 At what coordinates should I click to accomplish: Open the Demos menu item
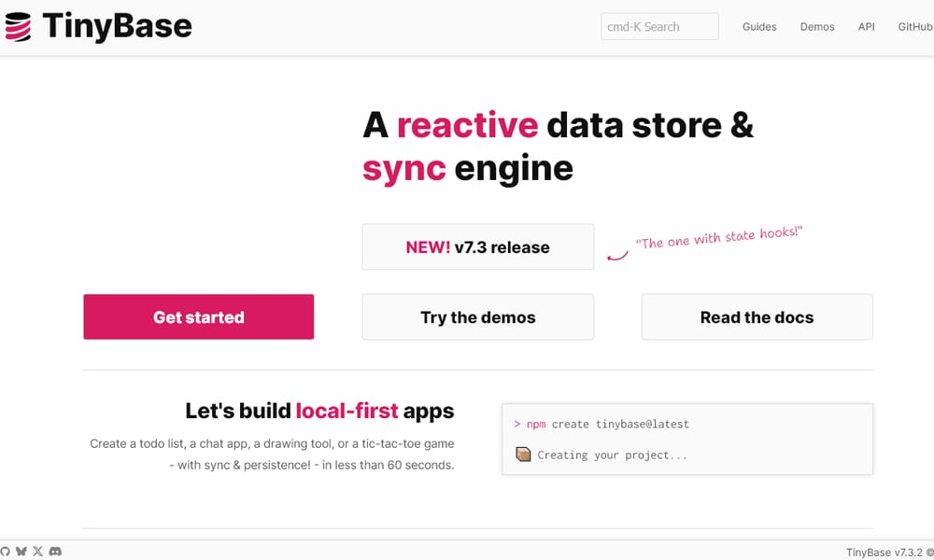pos(817,26)
